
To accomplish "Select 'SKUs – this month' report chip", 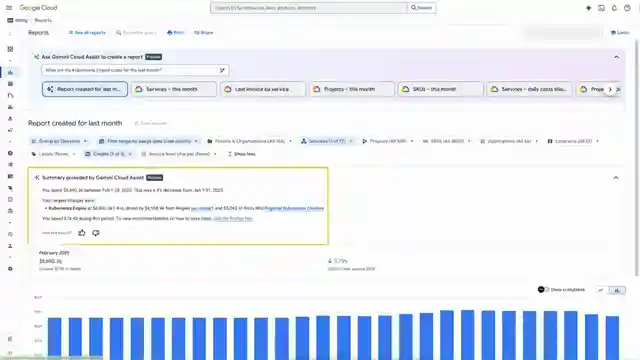I will click(x=441, y=89).
